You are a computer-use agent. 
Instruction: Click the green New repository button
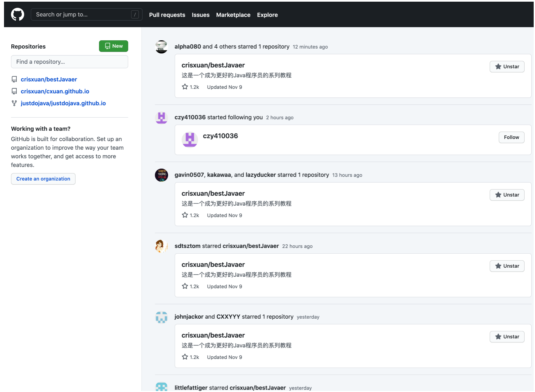click(113, 46)
